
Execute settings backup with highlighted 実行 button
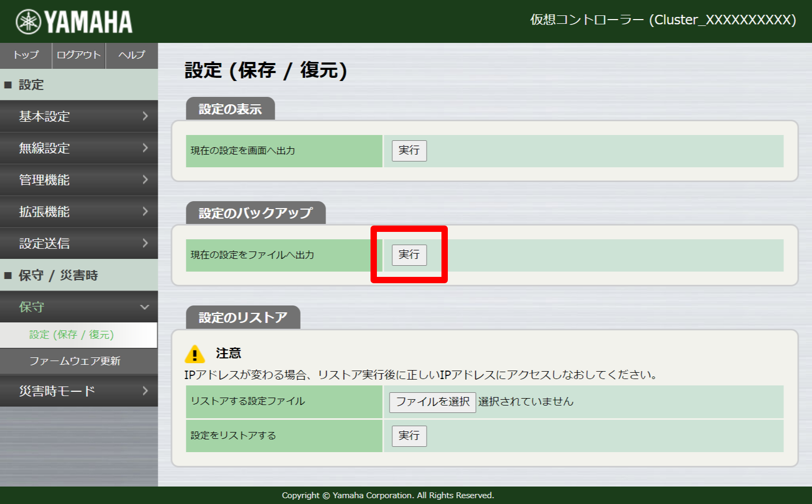point(408,255)
